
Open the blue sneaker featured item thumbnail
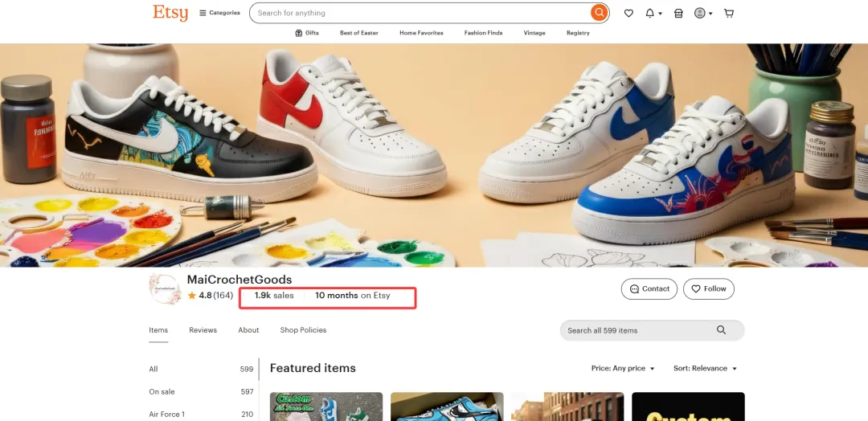point(447,407)
